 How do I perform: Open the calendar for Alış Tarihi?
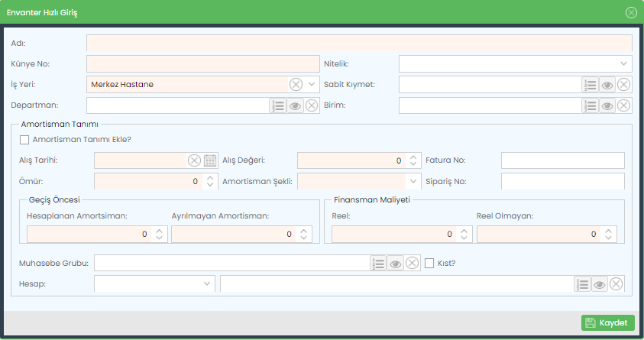210,160
